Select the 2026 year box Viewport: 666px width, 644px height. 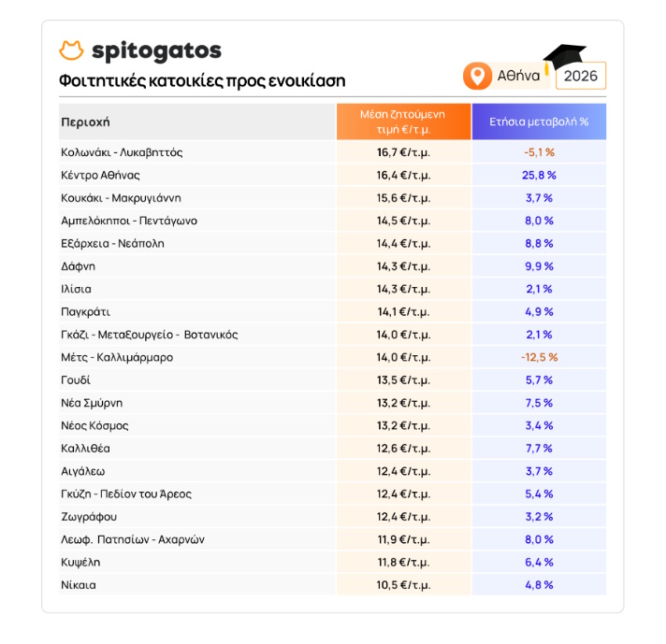tap(581, 76)
